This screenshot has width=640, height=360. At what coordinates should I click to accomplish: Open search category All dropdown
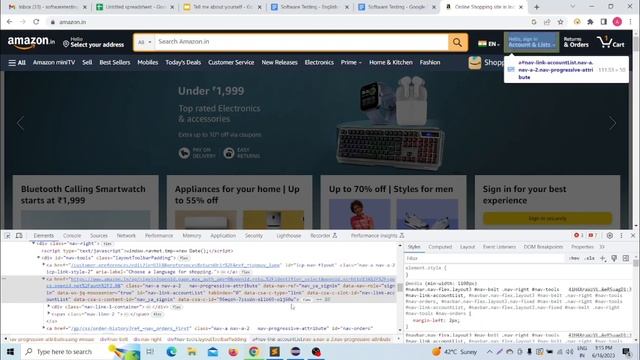tap(144, 42)
